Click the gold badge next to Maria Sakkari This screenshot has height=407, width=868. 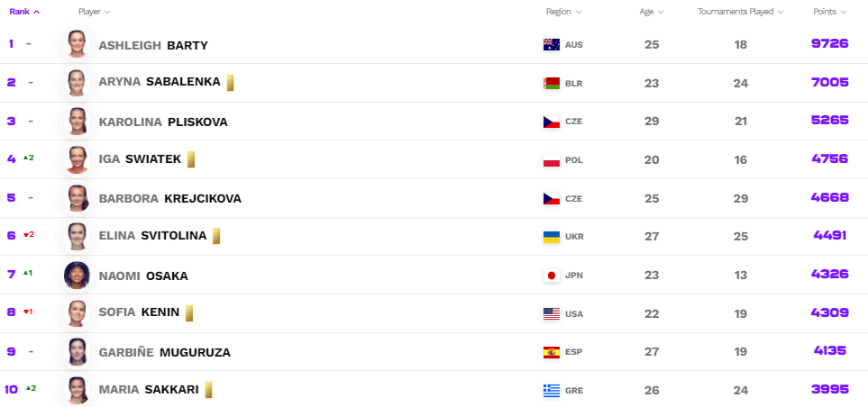click(208, 390)
